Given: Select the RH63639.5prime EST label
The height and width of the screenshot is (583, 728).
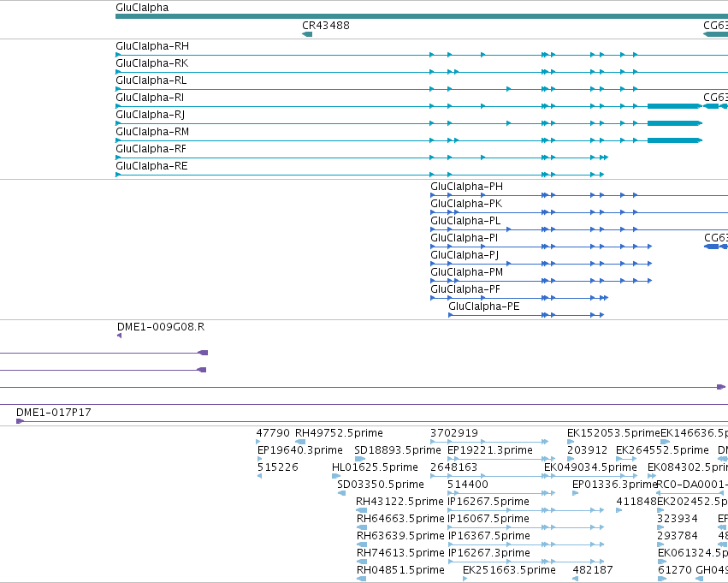Looking at the screenshot, I should [x=400, y=537].
